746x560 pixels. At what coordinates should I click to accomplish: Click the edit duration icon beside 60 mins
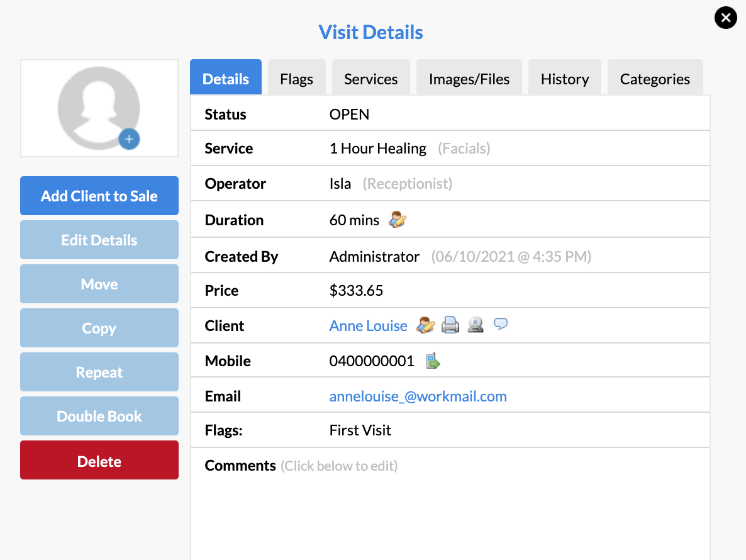(398, 220)
